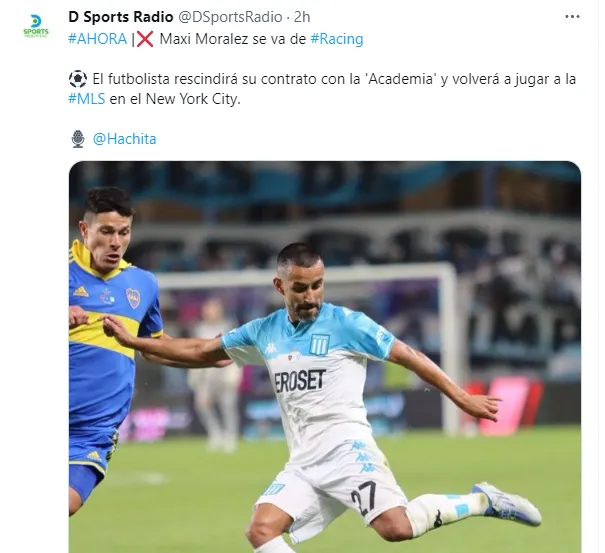Follow the #MLS hashtag
605x553 pixels.
(86, 99)
